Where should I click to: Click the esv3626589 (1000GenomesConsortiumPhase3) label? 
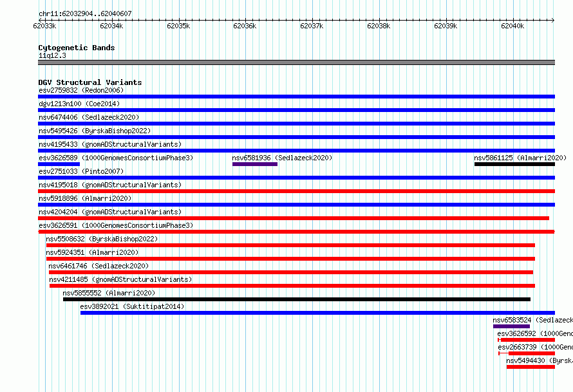[116, 158]
